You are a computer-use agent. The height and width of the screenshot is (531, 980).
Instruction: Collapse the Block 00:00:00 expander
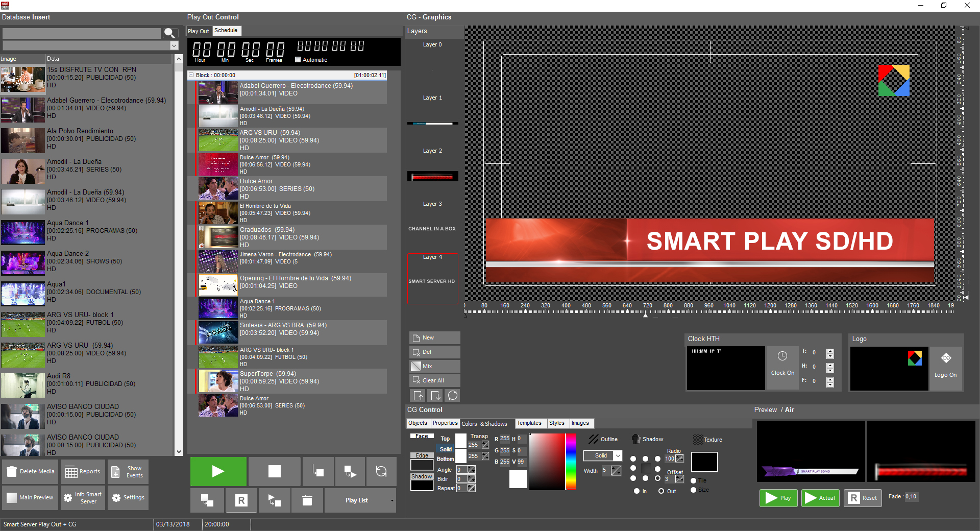pyautogui.click(x=191, y=75)
